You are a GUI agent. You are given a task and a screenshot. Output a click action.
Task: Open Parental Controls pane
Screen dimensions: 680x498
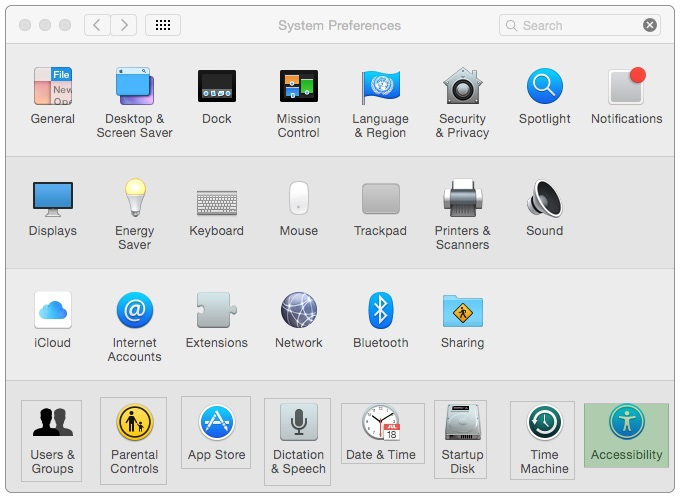134,441
